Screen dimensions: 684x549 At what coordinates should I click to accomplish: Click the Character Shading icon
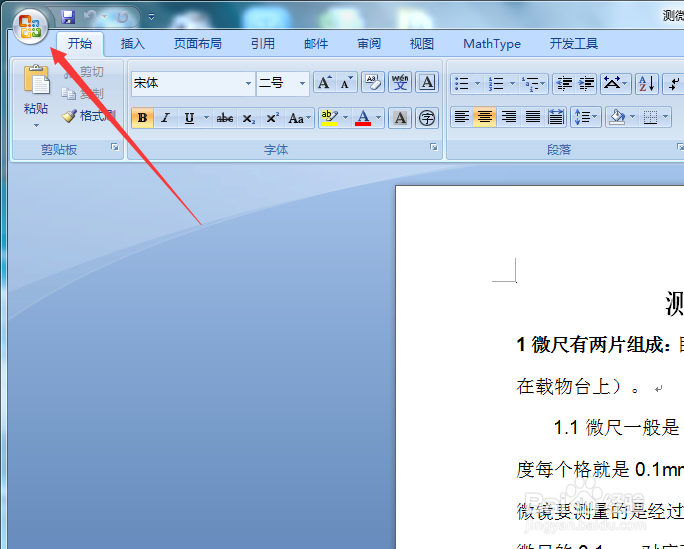coord(400,118)
